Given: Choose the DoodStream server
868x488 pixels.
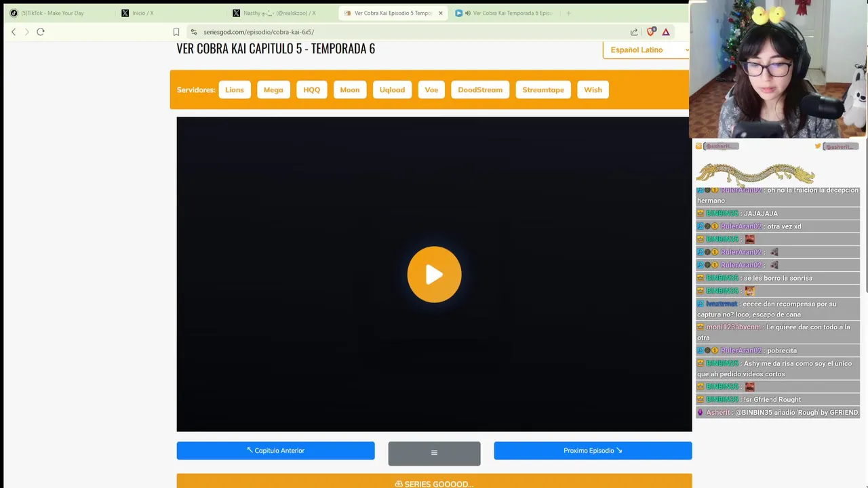Looking at the screenshot, I should click(480, 89).
